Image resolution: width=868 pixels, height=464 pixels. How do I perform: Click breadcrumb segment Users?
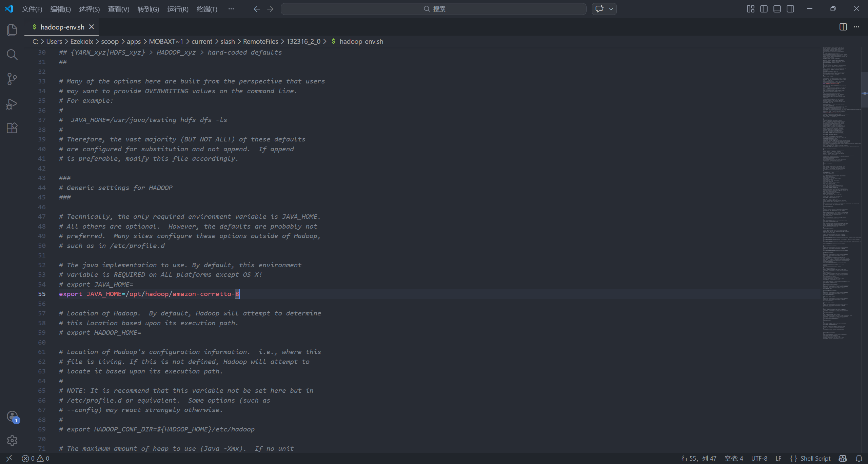pos(54,41)
